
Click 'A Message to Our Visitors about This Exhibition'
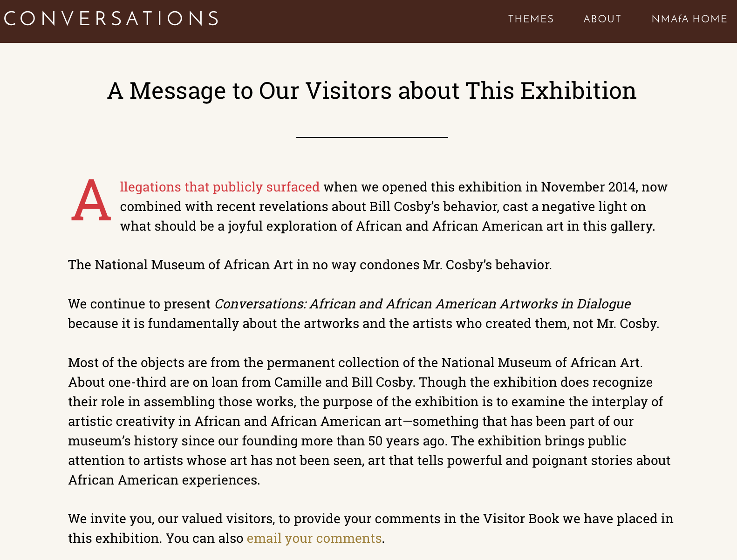click(x=372, y=90)
